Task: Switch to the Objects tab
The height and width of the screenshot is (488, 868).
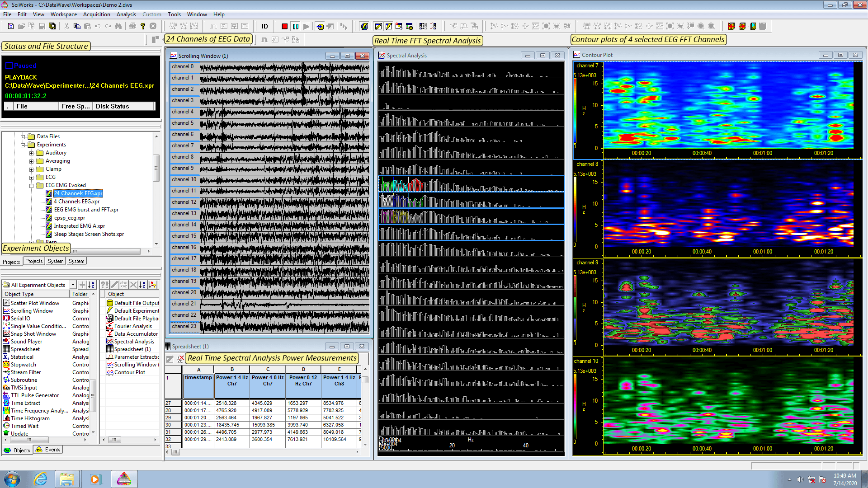Action: (x=17, y=450)
